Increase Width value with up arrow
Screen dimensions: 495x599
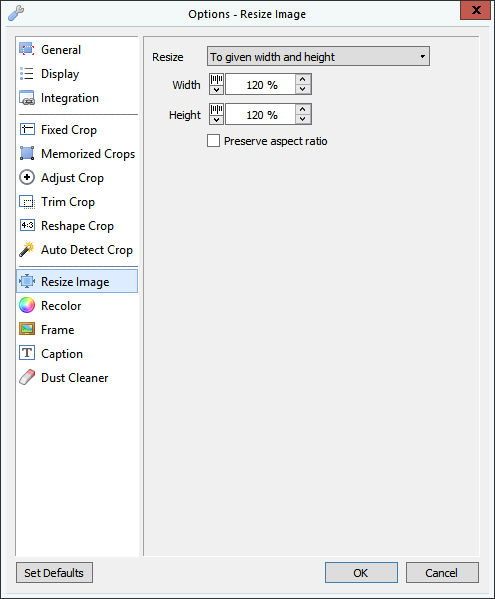pos(303,79)
